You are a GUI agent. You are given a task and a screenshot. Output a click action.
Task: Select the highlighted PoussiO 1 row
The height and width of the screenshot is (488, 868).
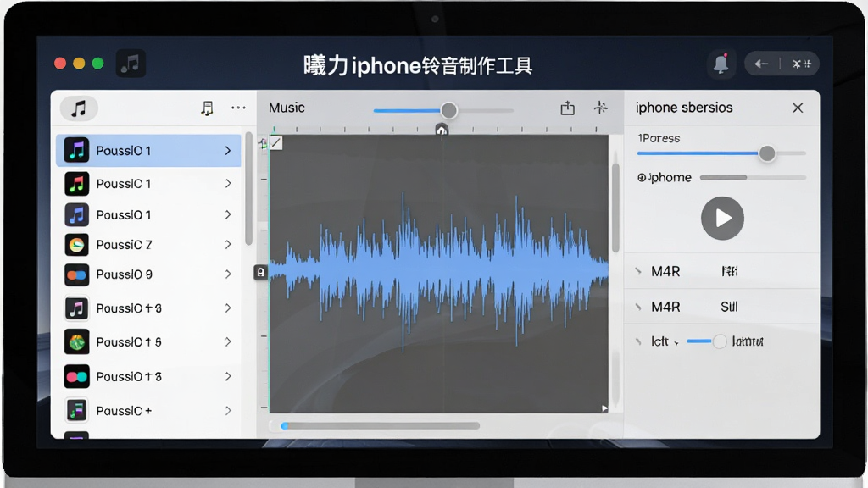(x=148, y=151)
